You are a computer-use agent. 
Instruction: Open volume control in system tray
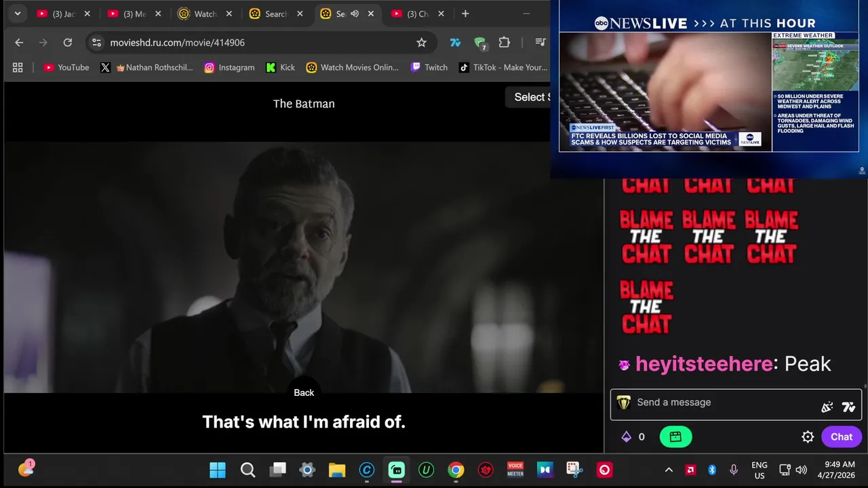tap(802, 470)
